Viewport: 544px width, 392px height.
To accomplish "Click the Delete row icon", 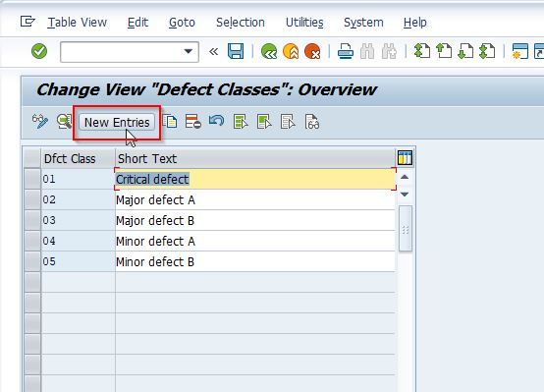I will click(x=192, y=122).
